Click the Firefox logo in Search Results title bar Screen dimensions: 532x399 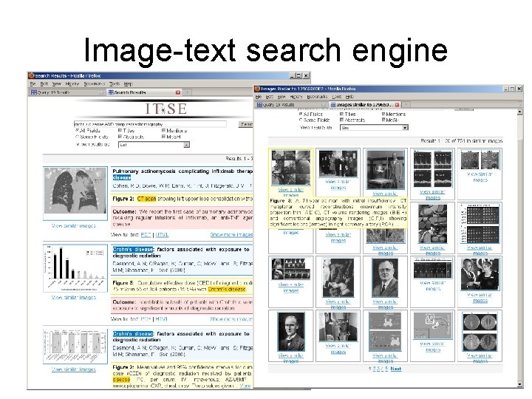pyautogui.click(x=31, y=75)
